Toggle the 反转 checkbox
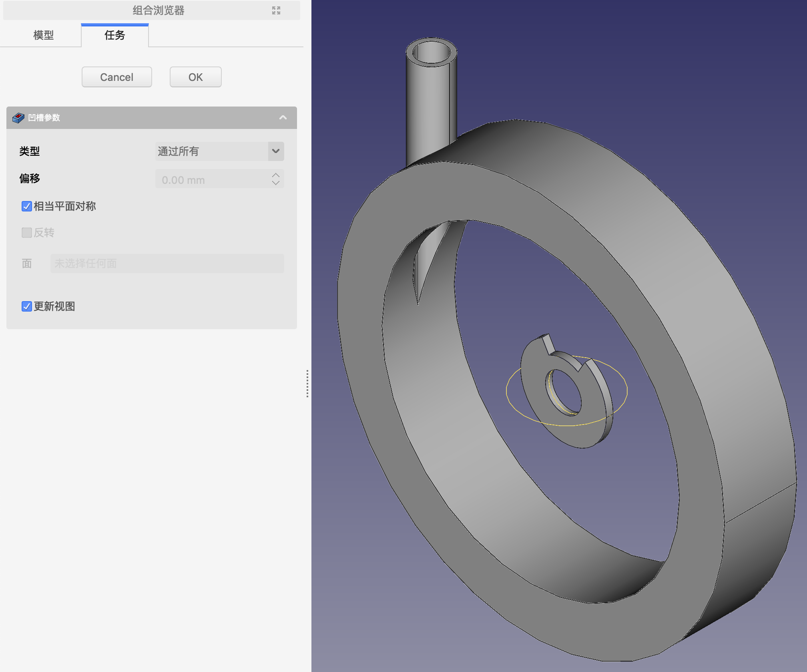The height and width of the screenshot is (672, 807). 27,233
